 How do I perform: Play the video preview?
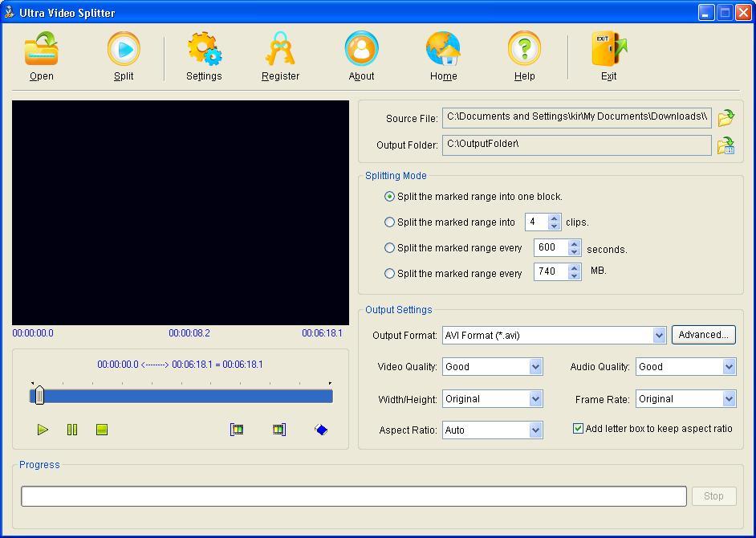[43, 430]
